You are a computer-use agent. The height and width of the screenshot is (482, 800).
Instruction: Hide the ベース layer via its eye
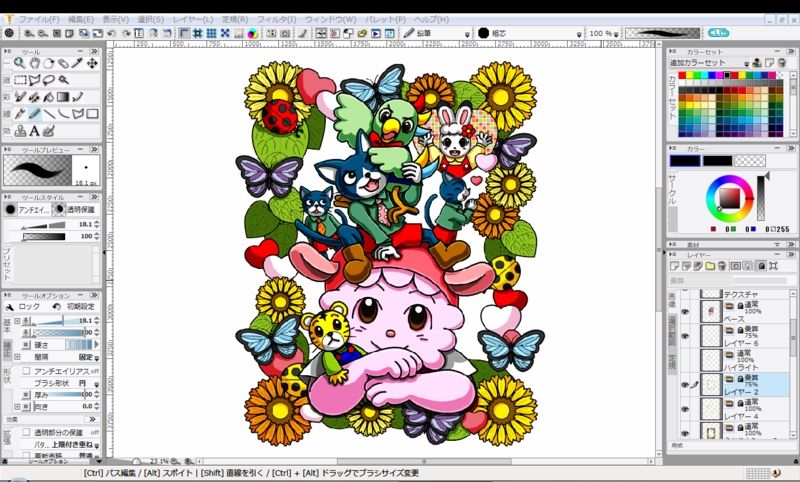(x=685, y=312)
